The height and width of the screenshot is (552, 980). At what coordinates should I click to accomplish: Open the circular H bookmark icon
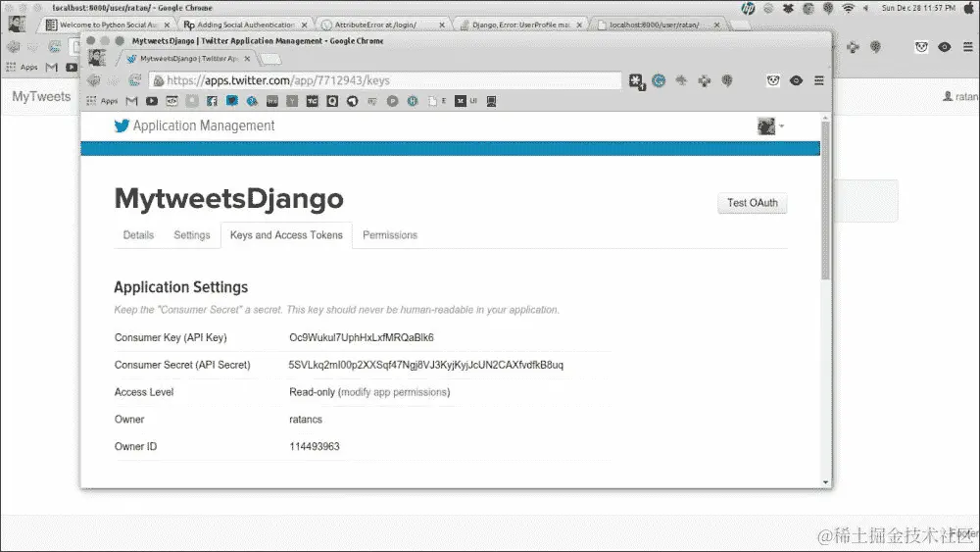pos(413,101)
